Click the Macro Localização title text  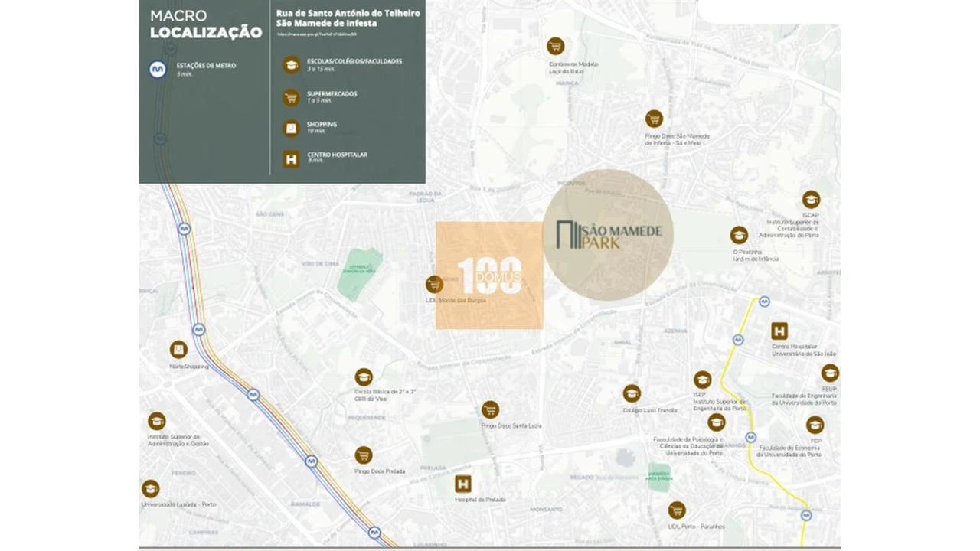pos(205,24)
